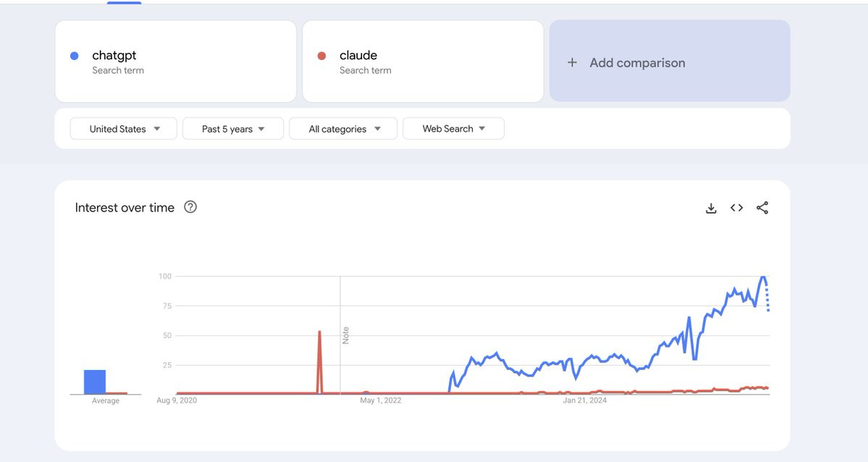This screenshot has width=868, height=462.
Task: Edit the claude search term
Action: point(358,56)
